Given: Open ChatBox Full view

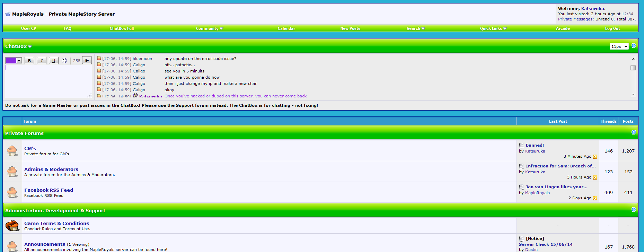Looking at the screenshot, I should (122, 28).
